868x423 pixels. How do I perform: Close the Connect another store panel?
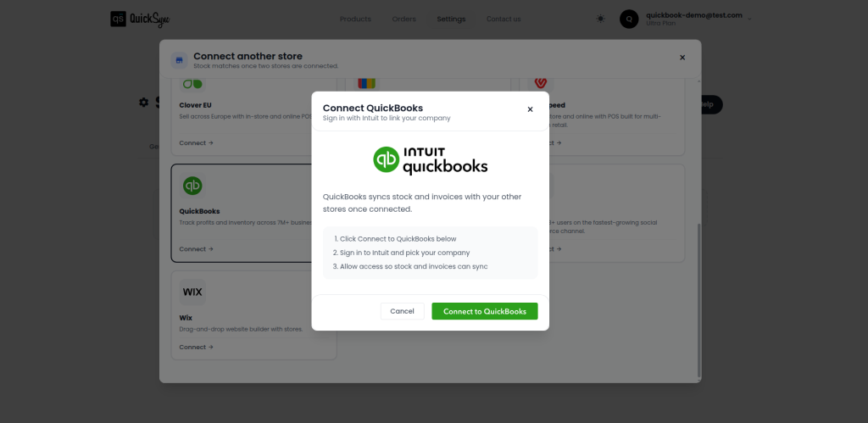tap(682, 58)
